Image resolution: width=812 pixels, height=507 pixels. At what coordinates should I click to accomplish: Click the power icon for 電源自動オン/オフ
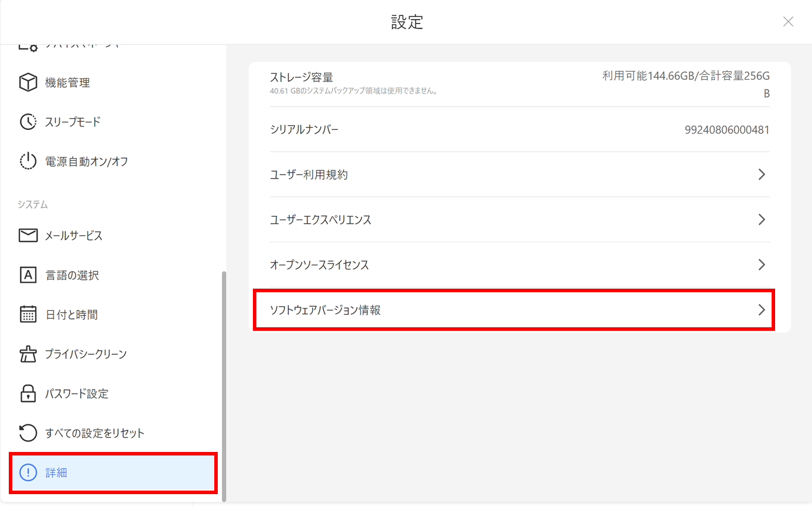tap(28, 162)
